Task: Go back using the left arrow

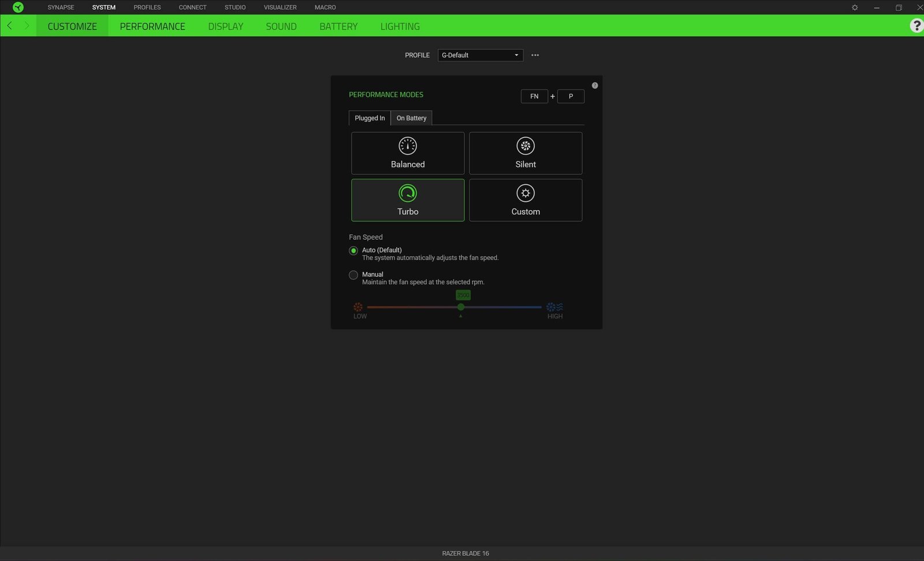Action: 10,26
